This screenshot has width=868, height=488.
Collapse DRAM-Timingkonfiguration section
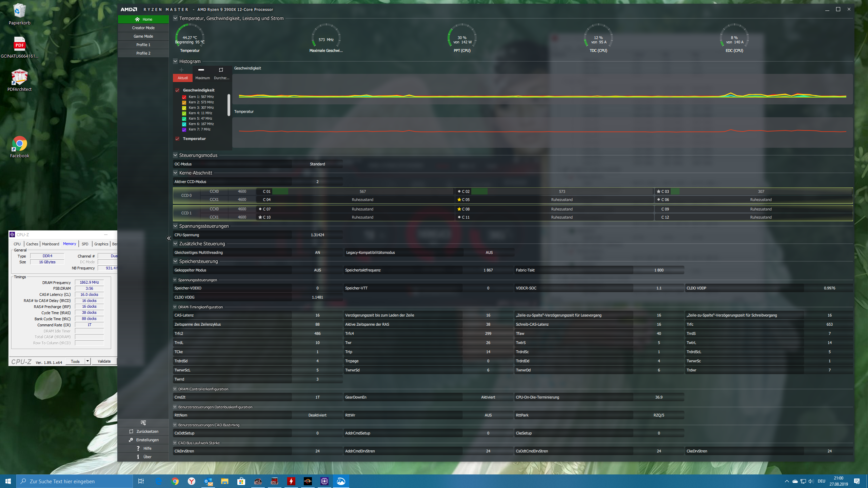[175, 307]
